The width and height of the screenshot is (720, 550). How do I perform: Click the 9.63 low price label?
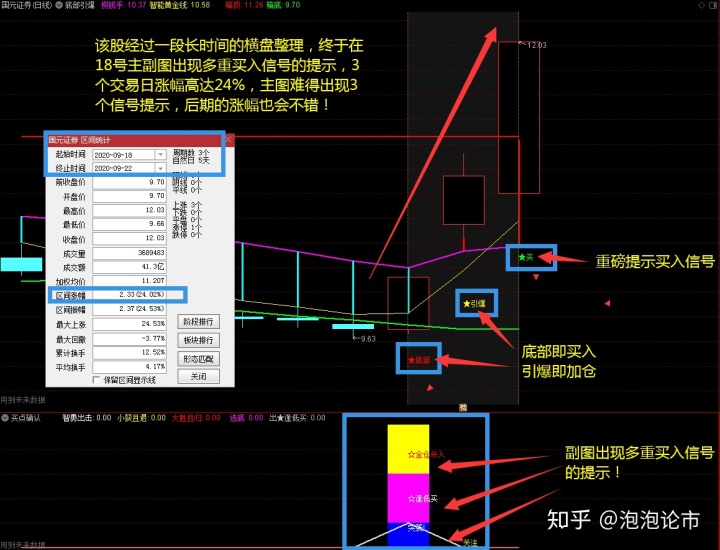[x=368, y=339]
